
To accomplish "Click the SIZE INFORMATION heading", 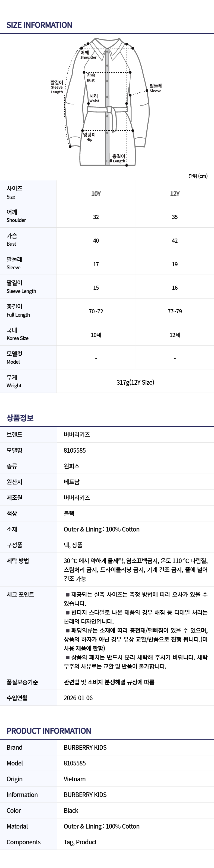I will (x=39, y=25).
